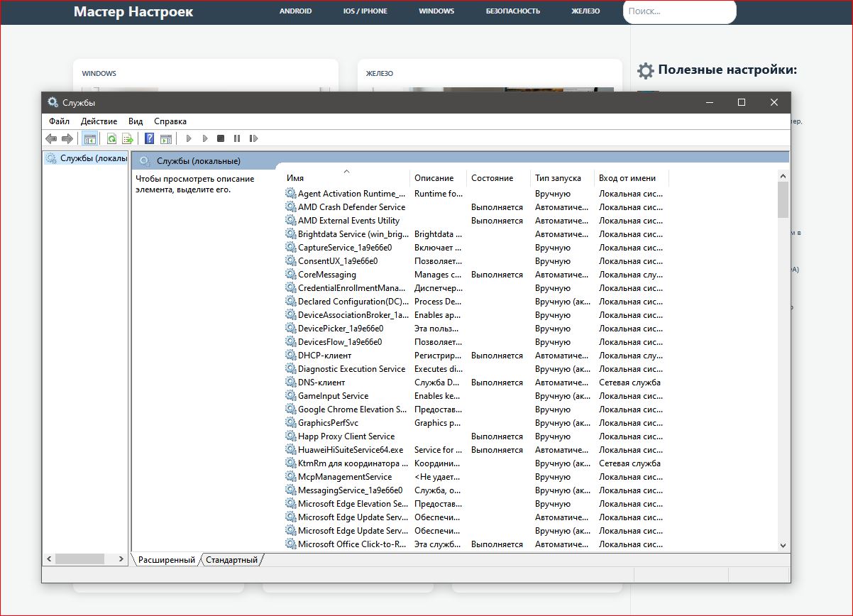Image resolution: width=853 pixels, height=616 pixels.
Task: Click the gear icon beside GraphicsPerfSvc
Action: 291,423
